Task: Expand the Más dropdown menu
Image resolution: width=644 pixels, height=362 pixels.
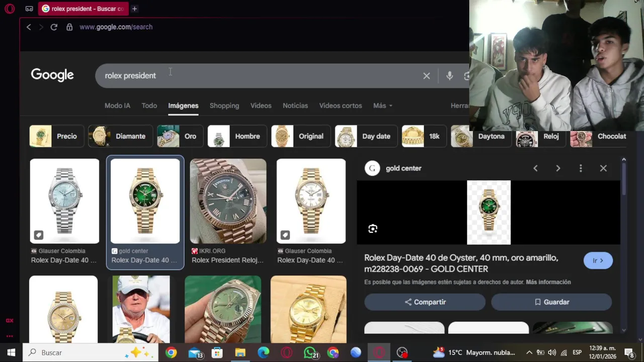Action: click(382, 106)
